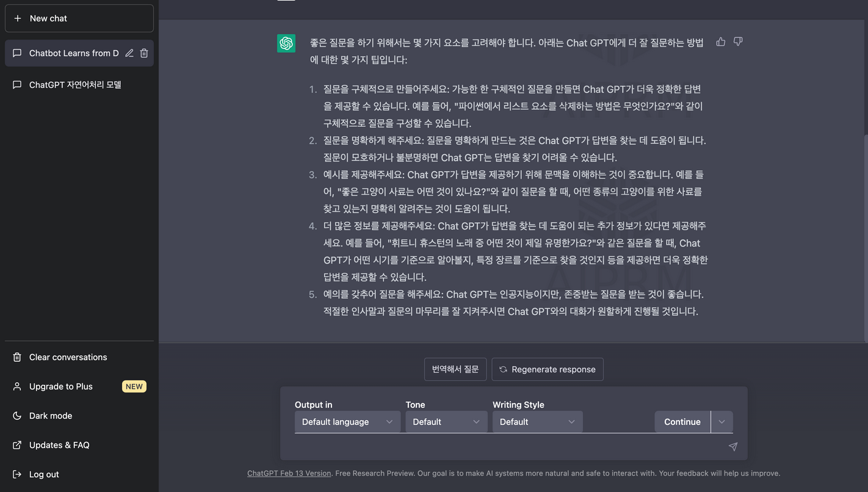Click Regenerate response button
The height and width of the screenshot is (492, 868).
pos(548,369)
